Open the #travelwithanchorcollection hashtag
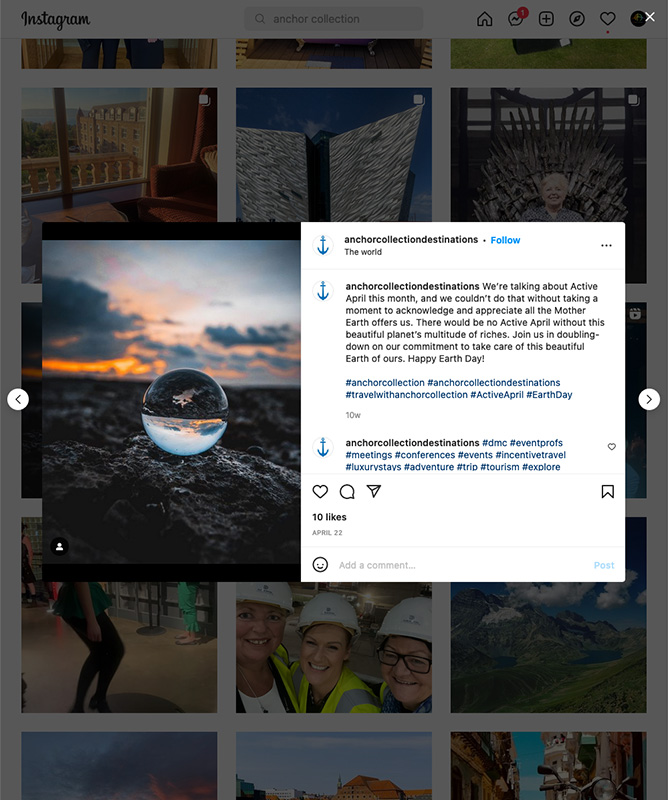The image size is (668, 800). [406, 394]
